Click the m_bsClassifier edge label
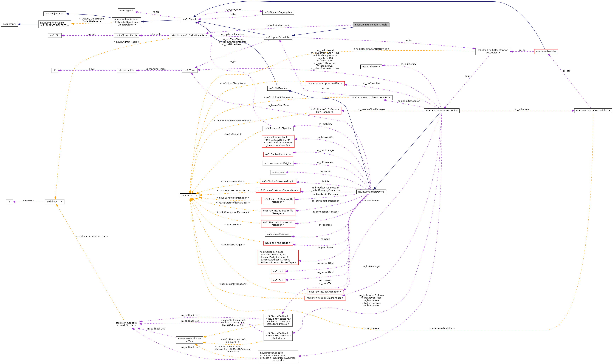The width and height of the screenshot is (613, 364). coord(371,83)
